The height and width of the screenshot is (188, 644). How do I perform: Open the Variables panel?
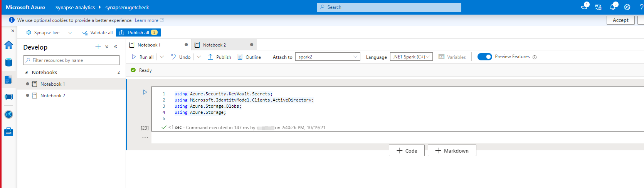click(452, 57)
